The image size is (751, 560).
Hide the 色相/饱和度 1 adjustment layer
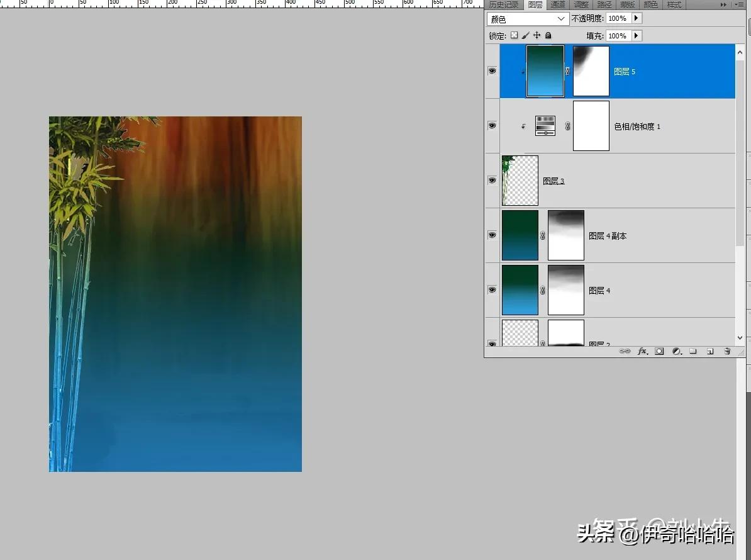pos(492,126)
